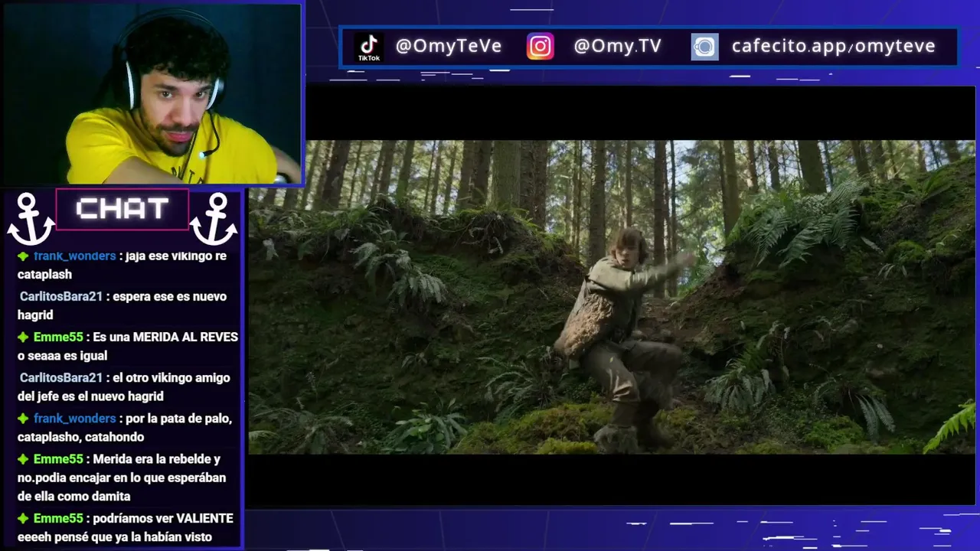Click badge beside 'podríamos ver VALIENTE' message

[23, 519]
